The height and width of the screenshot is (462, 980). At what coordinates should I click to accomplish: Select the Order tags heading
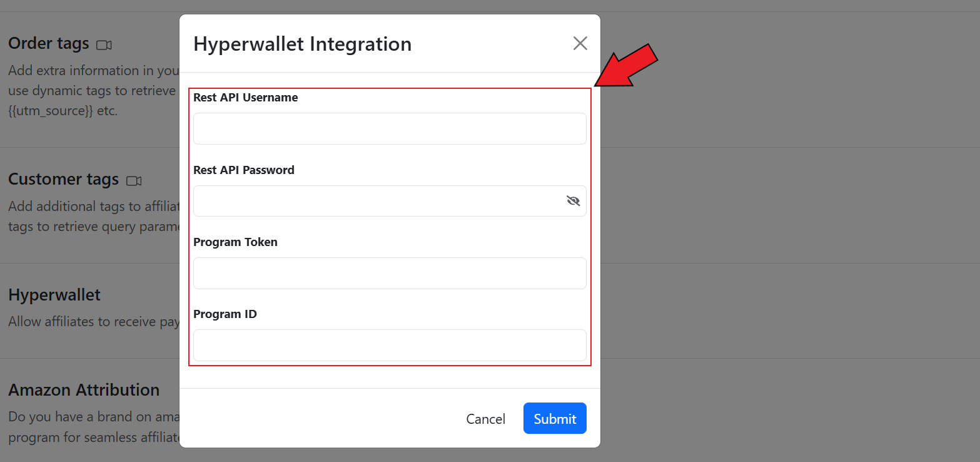(49, 43)
